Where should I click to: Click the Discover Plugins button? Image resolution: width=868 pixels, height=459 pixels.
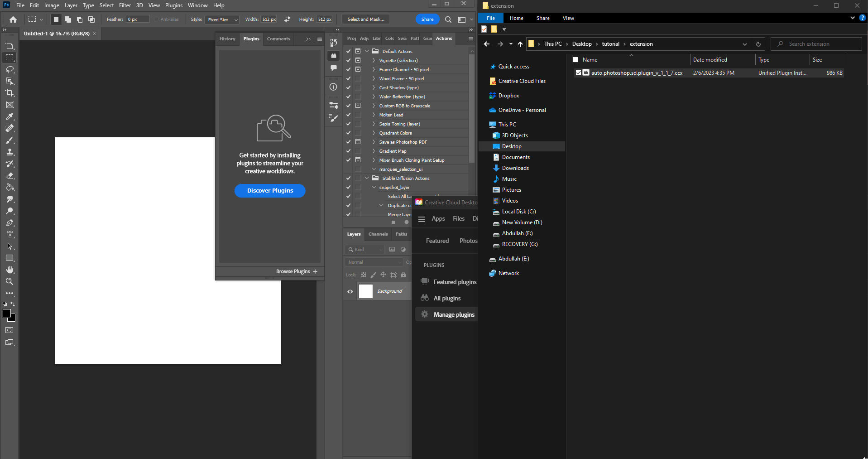coord(269,190)
